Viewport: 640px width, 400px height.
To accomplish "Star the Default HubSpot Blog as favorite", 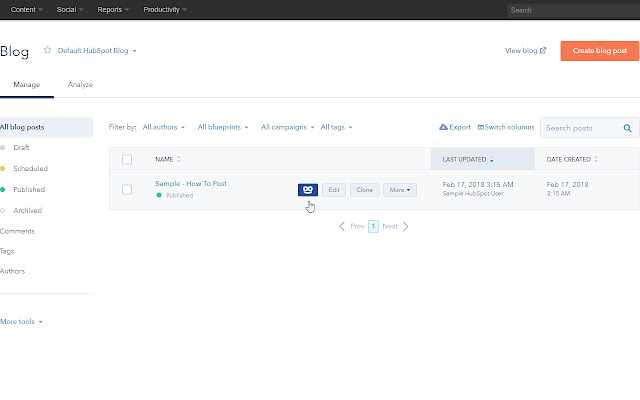I will [47, 50].
